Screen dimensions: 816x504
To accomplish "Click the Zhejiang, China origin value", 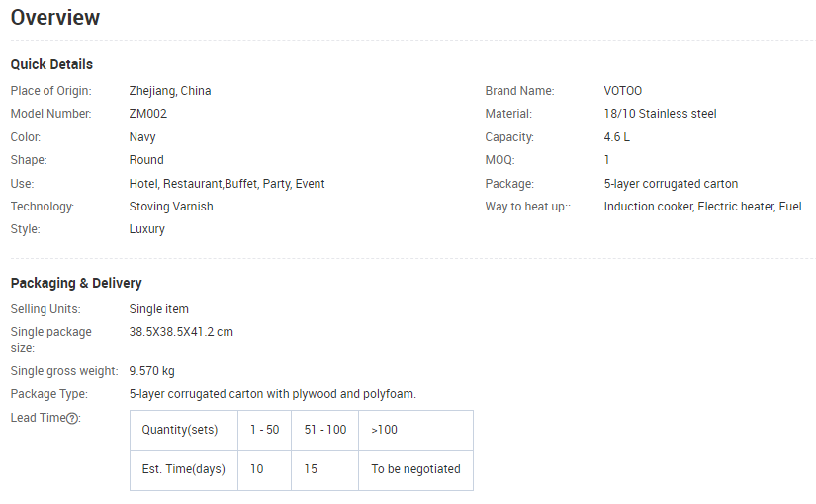I will [x=170, y=91].
